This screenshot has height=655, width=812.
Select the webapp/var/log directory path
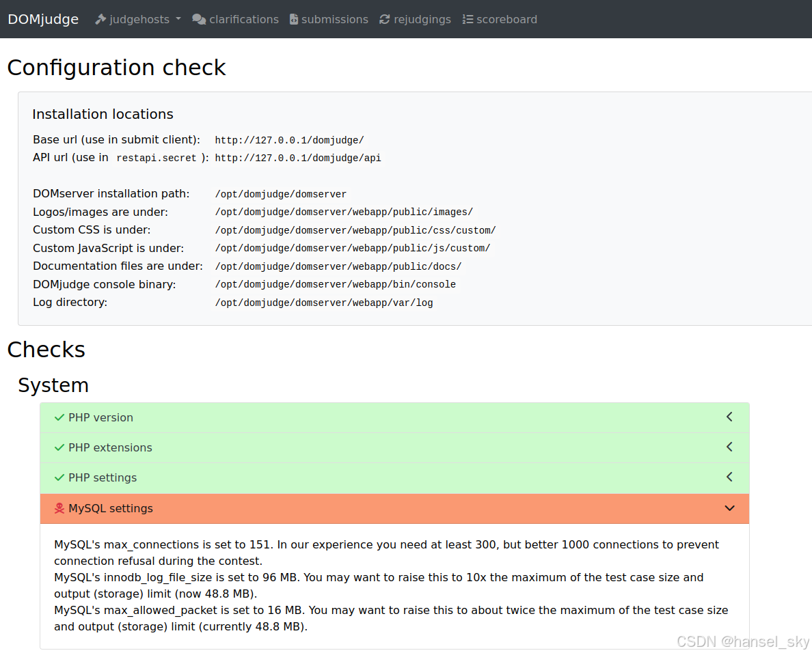click(324, 303)
